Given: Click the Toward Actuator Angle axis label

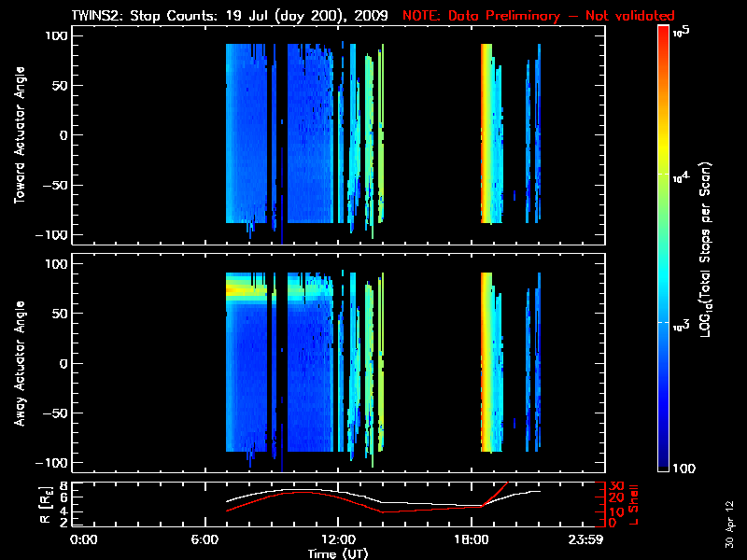Looking at the screenshot, I should [20, 135].
